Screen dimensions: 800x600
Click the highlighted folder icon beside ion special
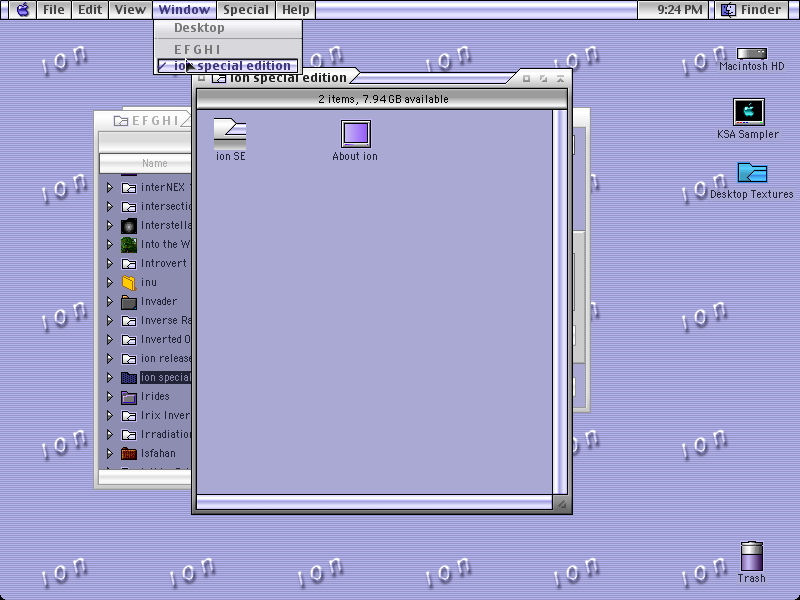[129, 378]
